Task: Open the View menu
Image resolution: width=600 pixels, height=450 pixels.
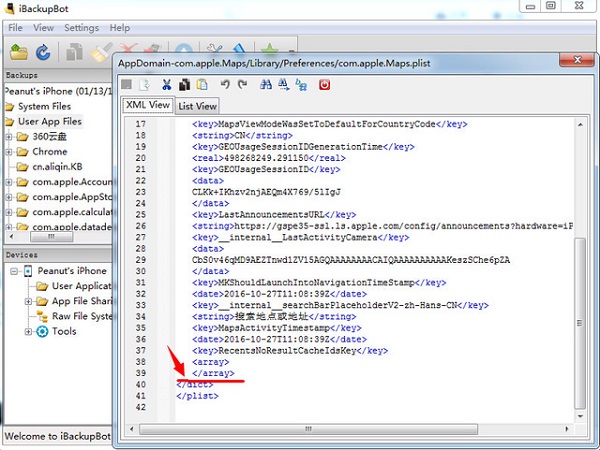Action: coord(43,28)
